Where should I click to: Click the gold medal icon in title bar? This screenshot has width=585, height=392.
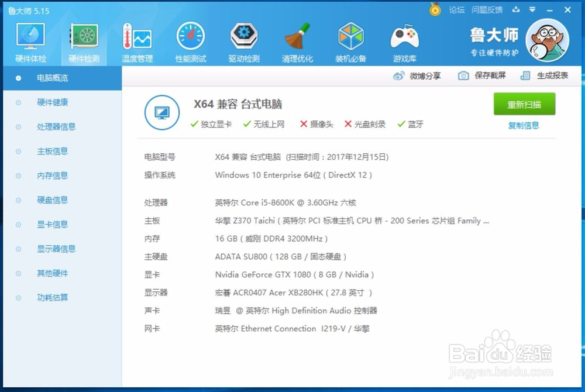pos(435,9)
